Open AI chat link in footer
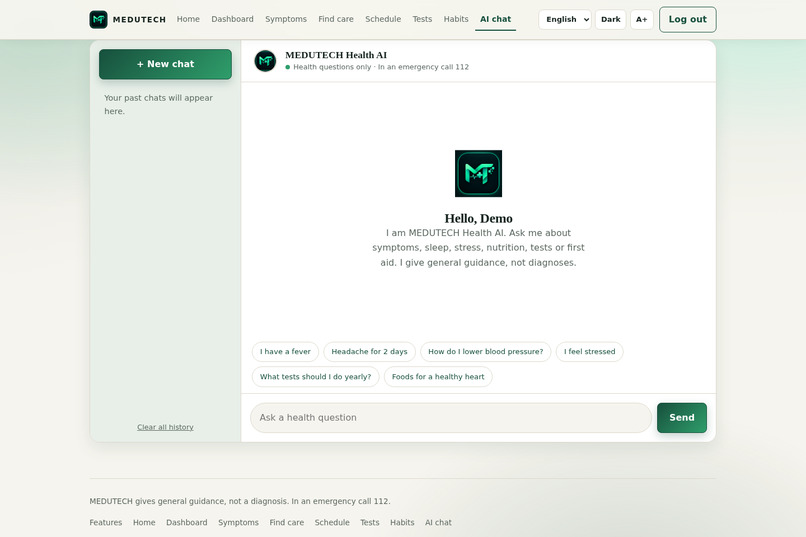The image size is (806, 537). (x=438, y=523)
